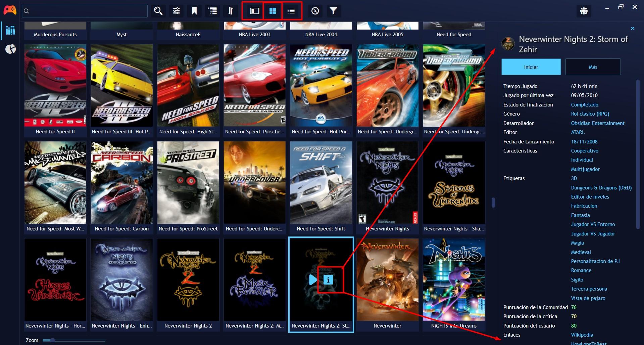
Task: Select the NBA Live 2004 tile
Action: 321,31
